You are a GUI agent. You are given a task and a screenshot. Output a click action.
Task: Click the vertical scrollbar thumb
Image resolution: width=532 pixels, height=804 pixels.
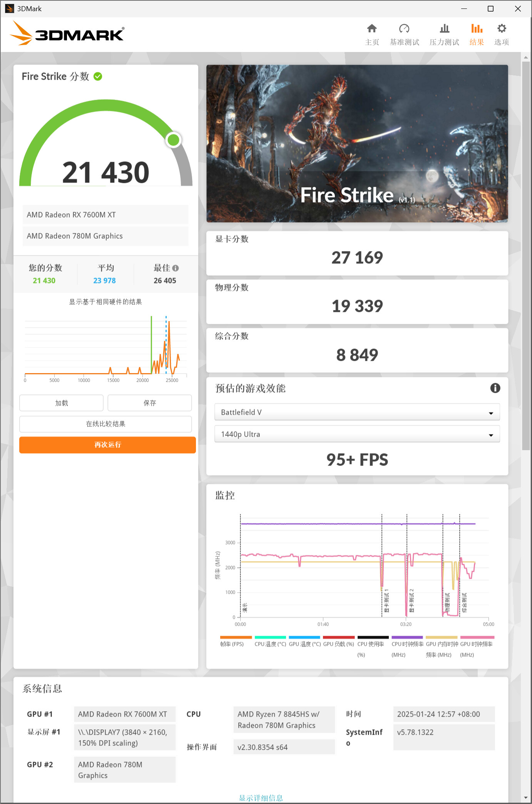pyautogui.click(x=526, y=254)
